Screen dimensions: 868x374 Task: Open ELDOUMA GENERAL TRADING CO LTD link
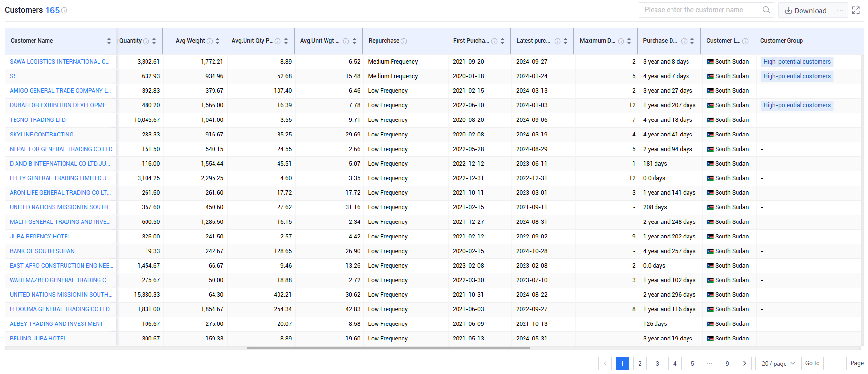[x=60, y=309]
